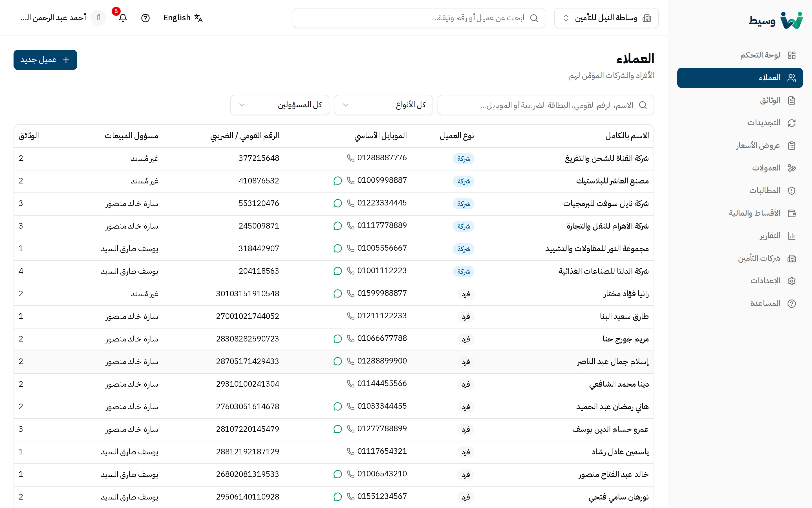Viewport: 812px width, 508px height.
Task: Click فرد badge on طارق سعيد البنا row
Action: (465, 316)
